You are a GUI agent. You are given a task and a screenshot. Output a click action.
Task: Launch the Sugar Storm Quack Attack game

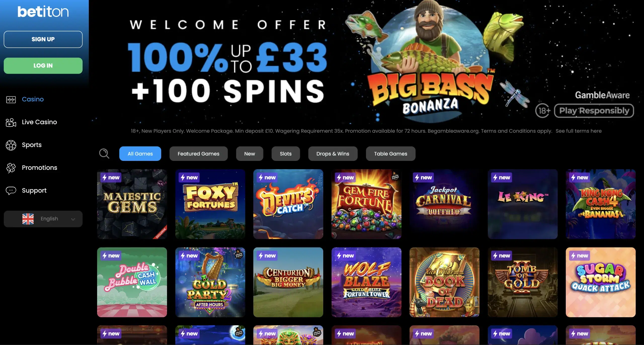[x=600, y=282]
